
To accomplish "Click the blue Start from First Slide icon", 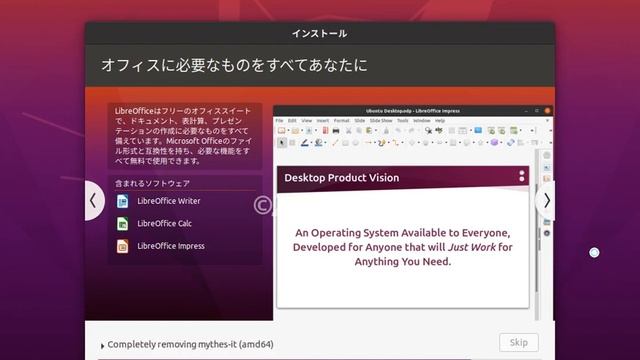I will coord(478,130).
